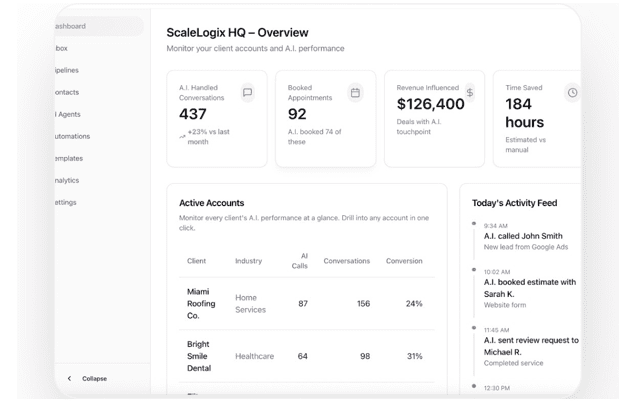Viewport: 640px width, 419px height.
Task: Open the Dashboard sidebar item
Action: click(x=71, y=26)
